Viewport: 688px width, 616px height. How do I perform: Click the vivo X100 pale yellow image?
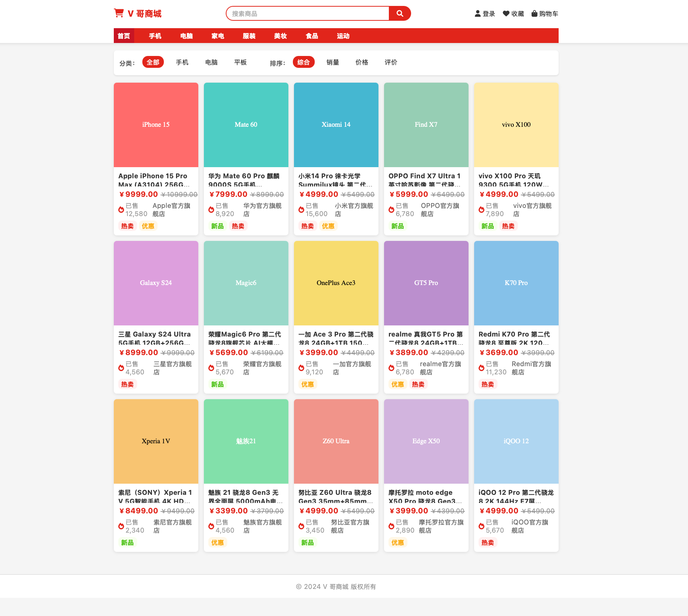[516, 125]
